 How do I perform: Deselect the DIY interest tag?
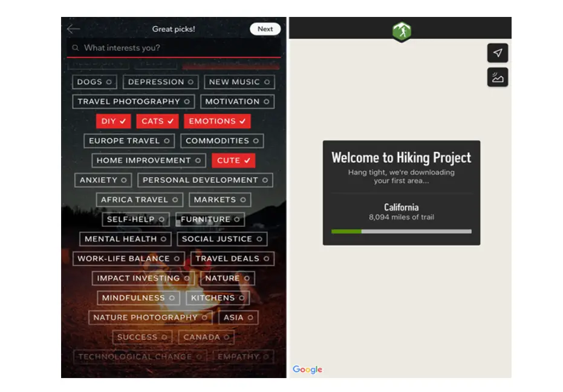(x=113, y=121)
